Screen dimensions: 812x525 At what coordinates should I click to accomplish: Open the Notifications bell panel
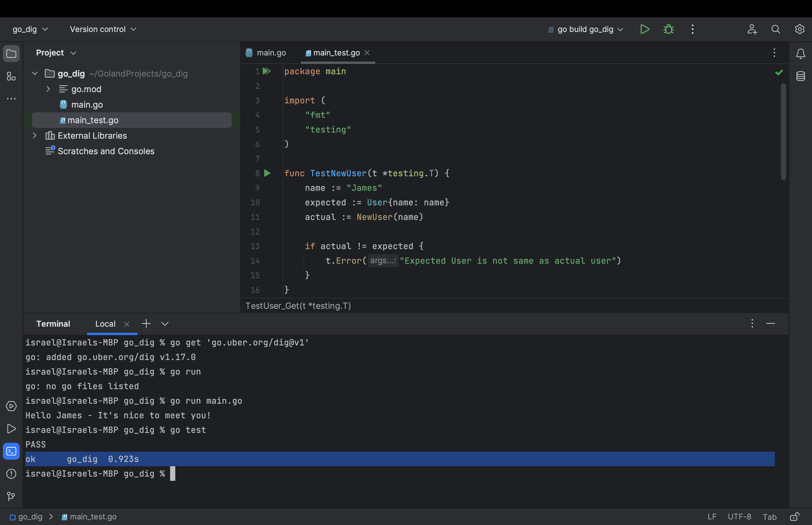[800, 54]
